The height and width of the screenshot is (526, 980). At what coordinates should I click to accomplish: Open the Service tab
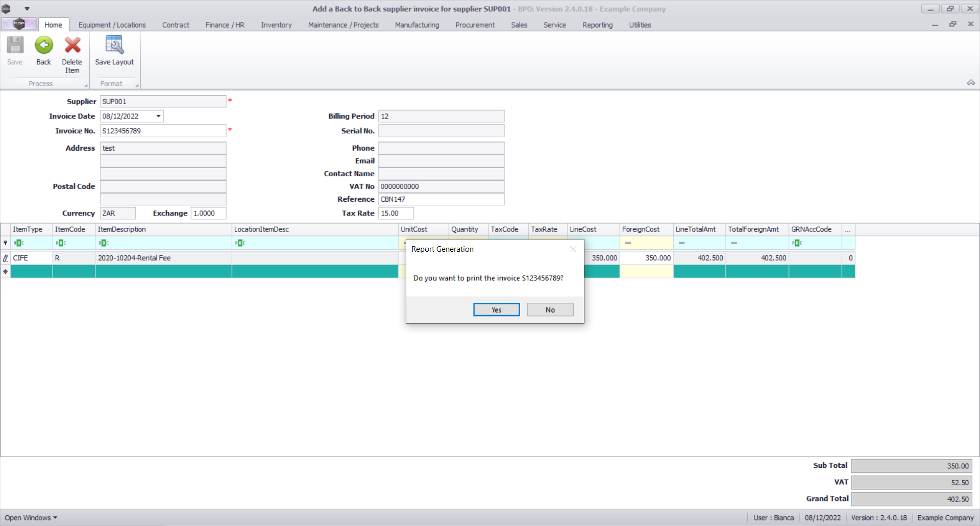coord(555,25)
